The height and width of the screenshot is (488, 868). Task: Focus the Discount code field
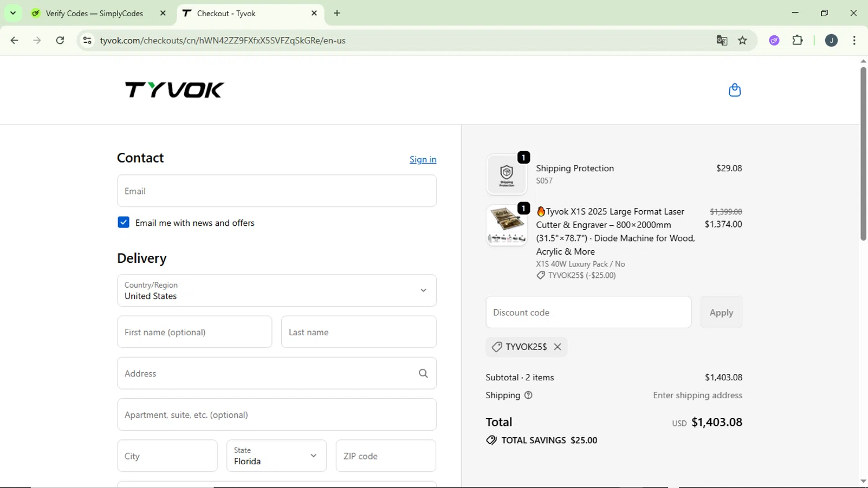589,313
